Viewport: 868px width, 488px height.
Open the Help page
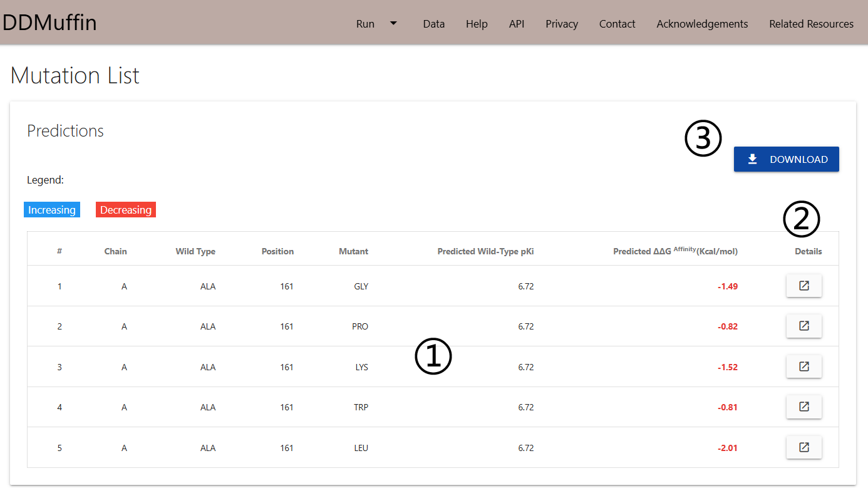[x=477, y=24]
